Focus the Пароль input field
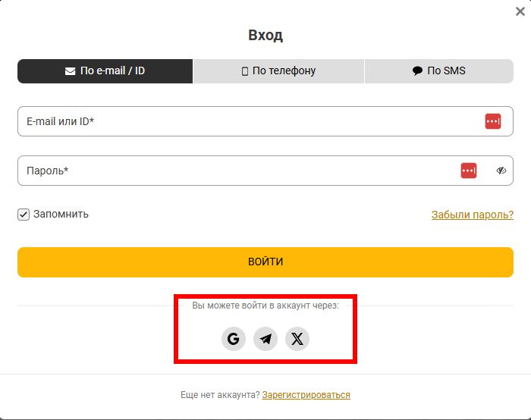Image resolution: width=531 pixels, height=420 pixels. coord(228,171)
